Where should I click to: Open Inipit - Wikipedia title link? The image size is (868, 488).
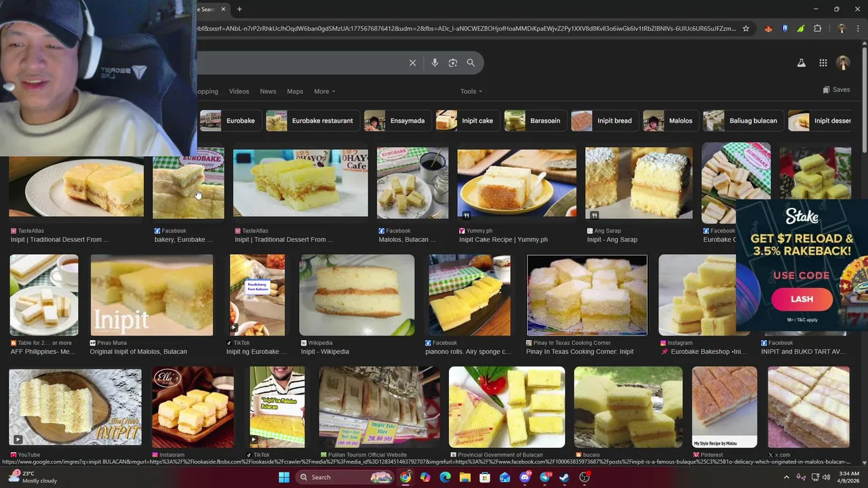tap(324, 352)
